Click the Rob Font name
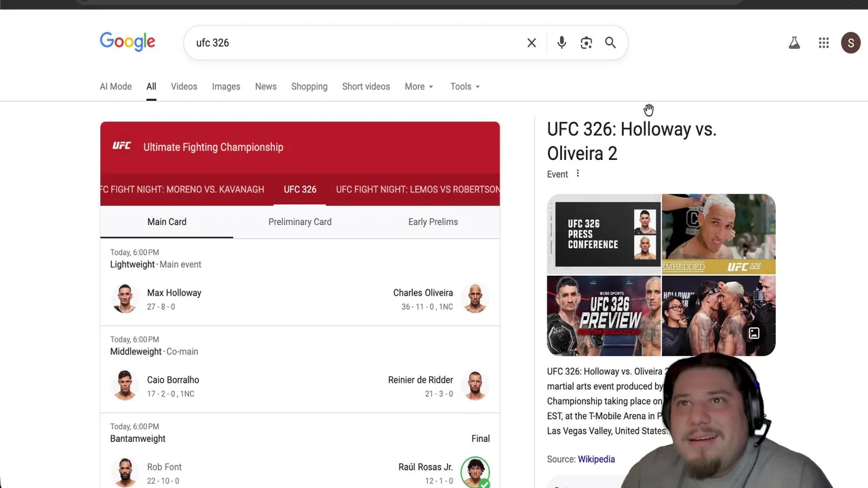The image size is (868, 488). (x=164, y=467)
